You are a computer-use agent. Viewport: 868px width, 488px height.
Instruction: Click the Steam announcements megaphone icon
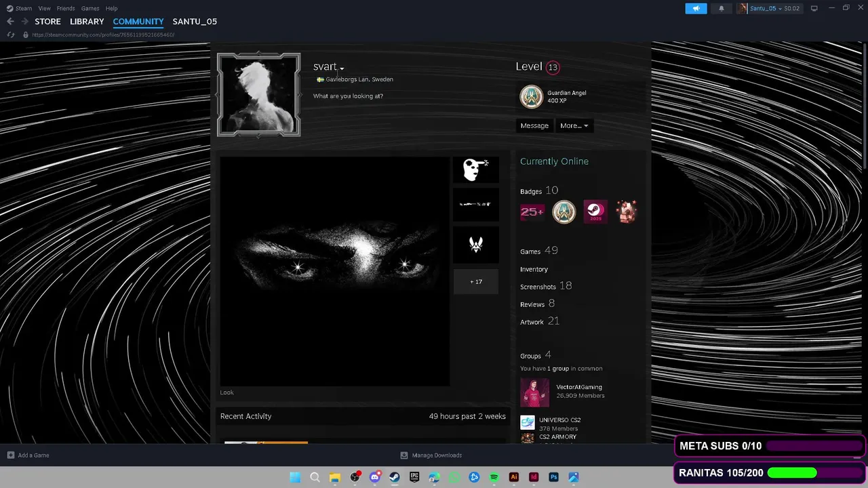pyautogui.click(x=696, y=8)
